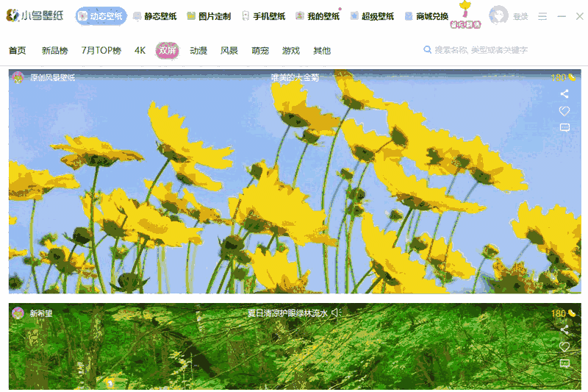This screenshot has width=588, height=392.
Task: Open the 图片定制 tab
Action: (x=209, y=16)
